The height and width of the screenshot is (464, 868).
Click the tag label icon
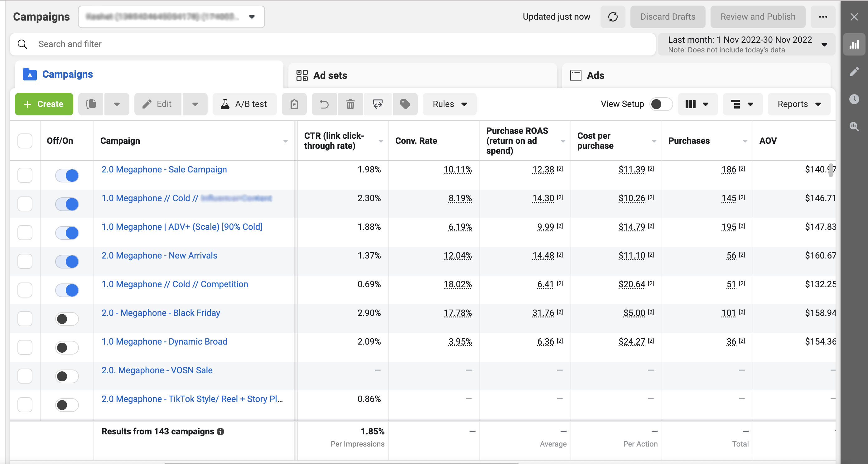[x=405, y=104]
